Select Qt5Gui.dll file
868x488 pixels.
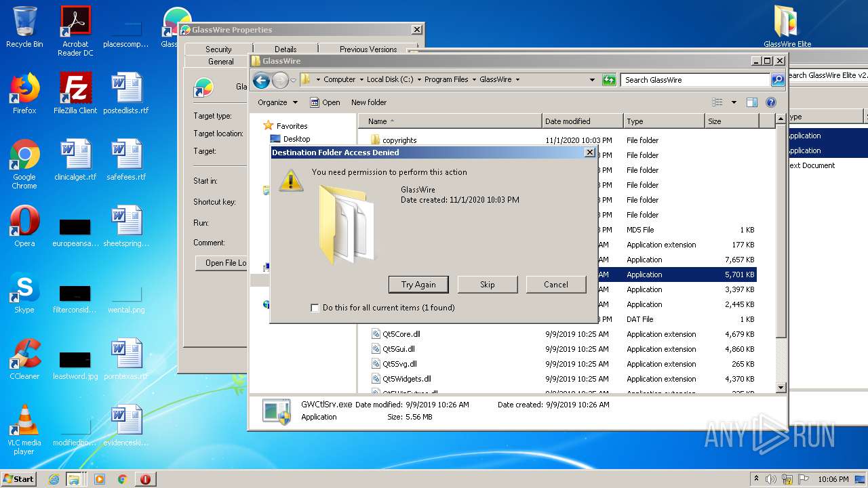pyautogui.click(x=393, y=349)
